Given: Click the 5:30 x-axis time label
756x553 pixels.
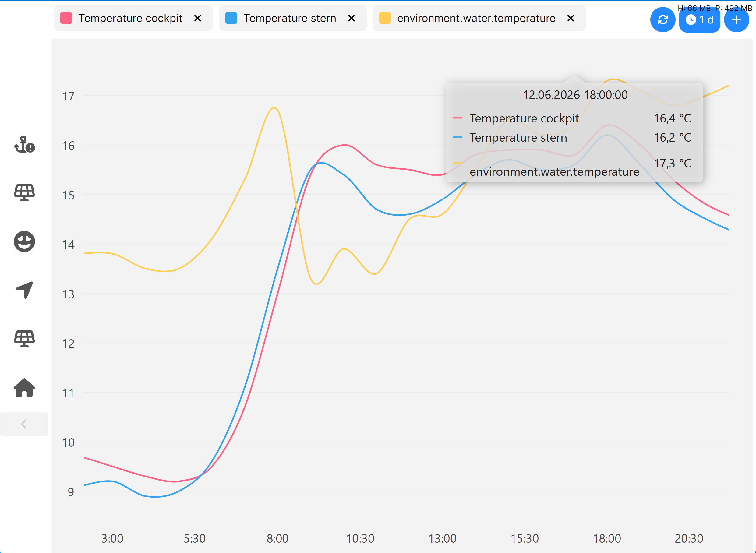Looking at the screenshot, I should click(195, 538).
